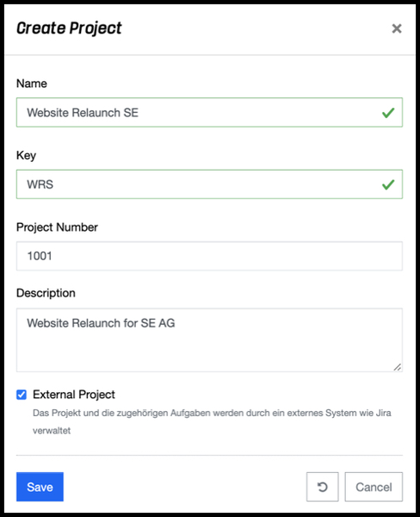Focus the Name field containing Website Relaunch SE
This screenshot has height=517, width=420.
click(209, 112)
